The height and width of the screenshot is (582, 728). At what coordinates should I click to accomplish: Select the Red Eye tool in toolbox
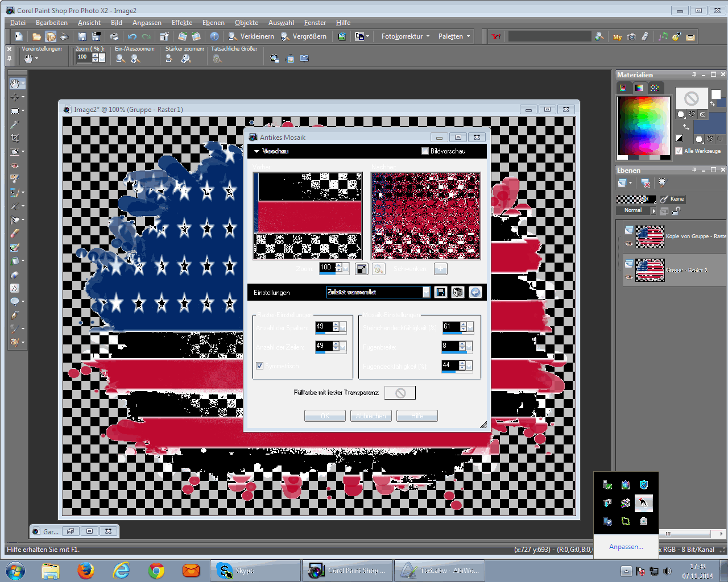pyautogui.click(x=15, y=165)
